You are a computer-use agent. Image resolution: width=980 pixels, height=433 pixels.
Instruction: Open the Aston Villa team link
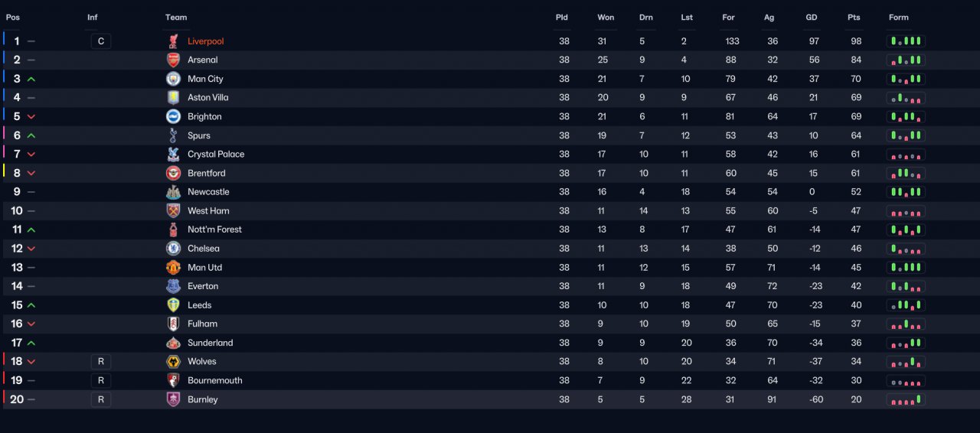(208, 98)
